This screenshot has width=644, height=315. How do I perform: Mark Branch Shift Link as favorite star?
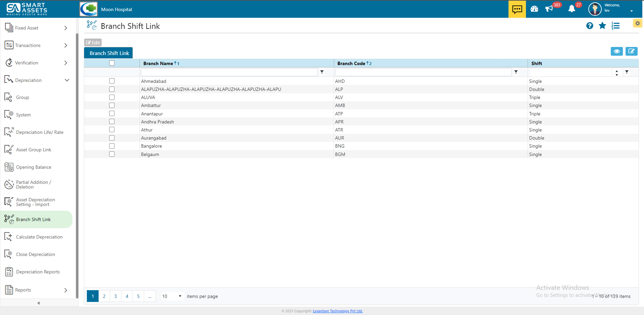(x=602, y=25)
